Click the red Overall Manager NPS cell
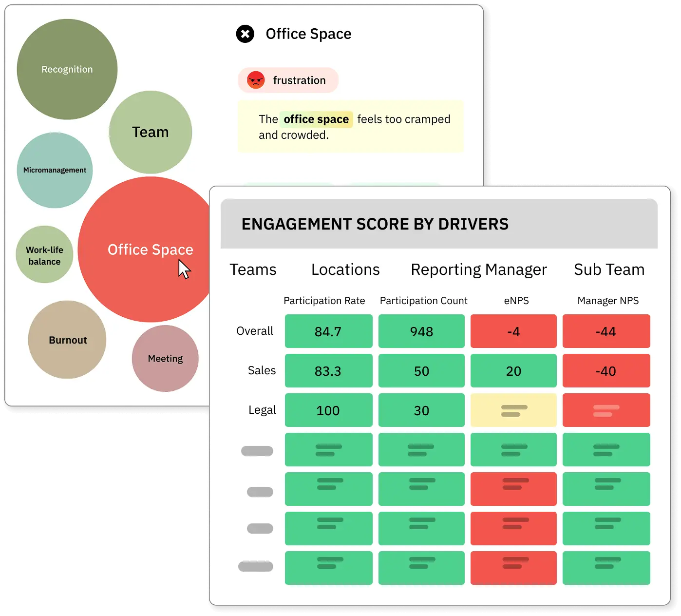 coord(606,331)
